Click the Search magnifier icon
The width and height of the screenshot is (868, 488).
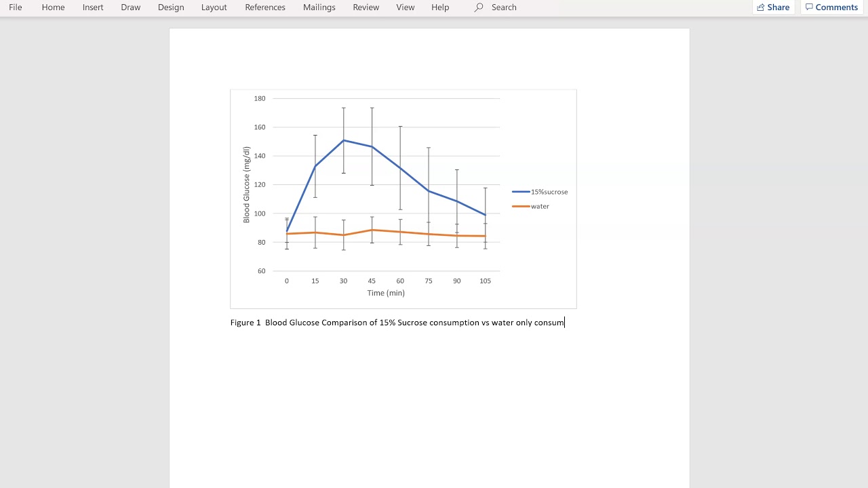pos(479,7)
